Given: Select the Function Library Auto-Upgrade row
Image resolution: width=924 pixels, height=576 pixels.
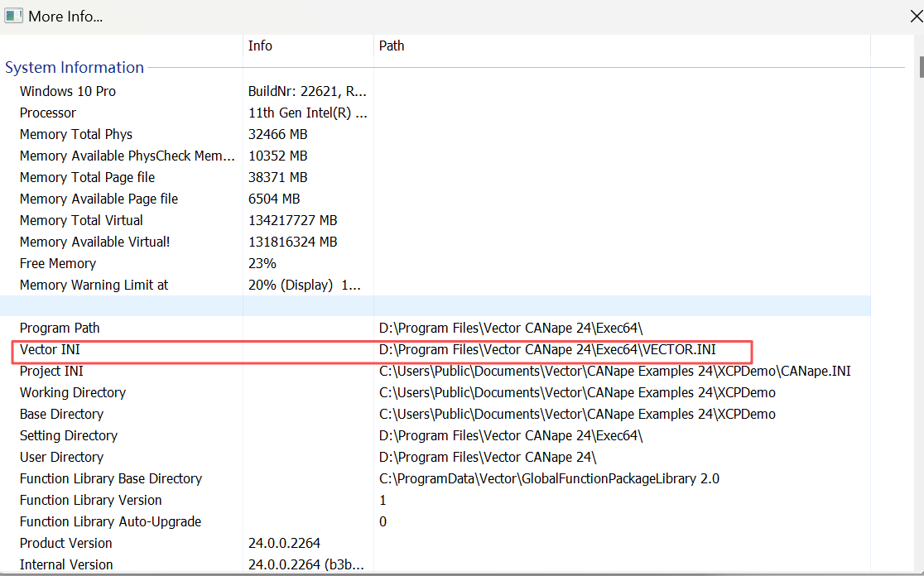Looking at the screenshot, I should (110, 521).
